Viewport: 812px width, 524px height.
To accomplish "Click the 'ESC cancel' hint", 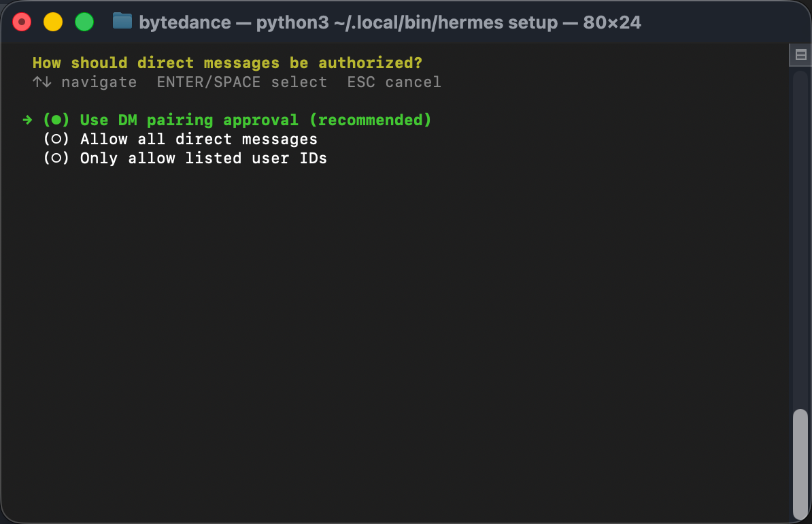I will click(x=394, y=82).
